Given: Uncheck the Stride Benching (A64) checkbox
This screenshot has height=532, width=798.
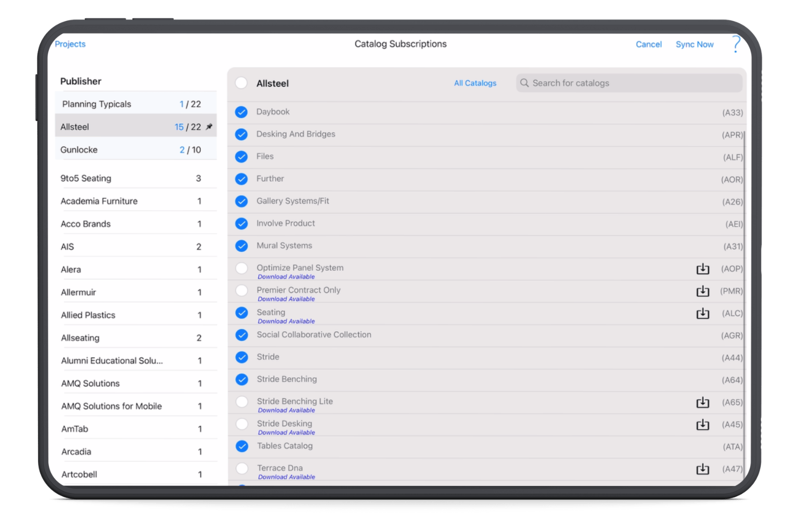Looking at the screenshot, I should (242, 380).
